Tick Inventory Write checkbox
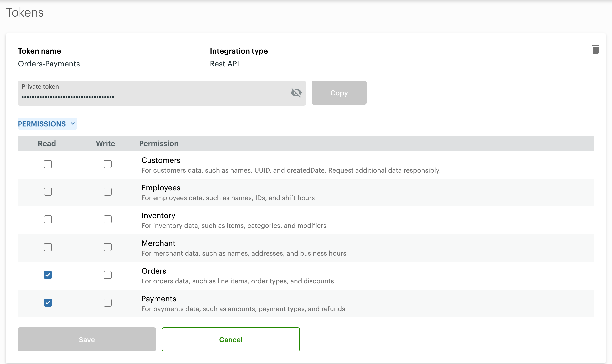The width and height of the screenshot is (612, 364). coord(107,219)
